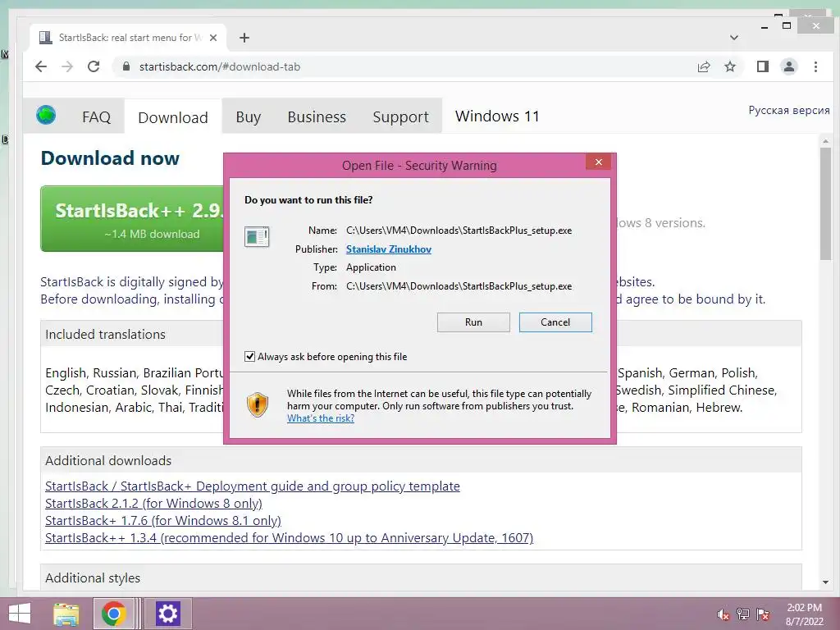840x630 pixels.
Task: Open a new browser tab
Action: pyautogui.click(x=244, y=38)
